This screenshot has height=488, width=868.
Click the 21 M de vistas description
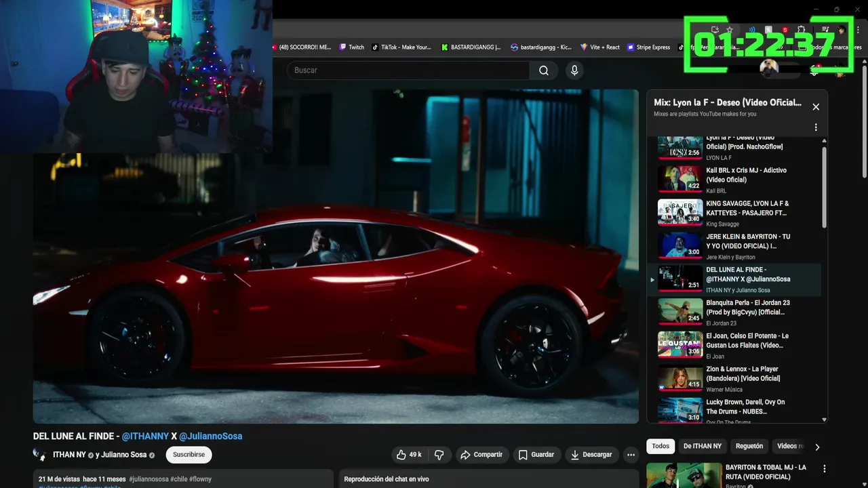(183, 479)
